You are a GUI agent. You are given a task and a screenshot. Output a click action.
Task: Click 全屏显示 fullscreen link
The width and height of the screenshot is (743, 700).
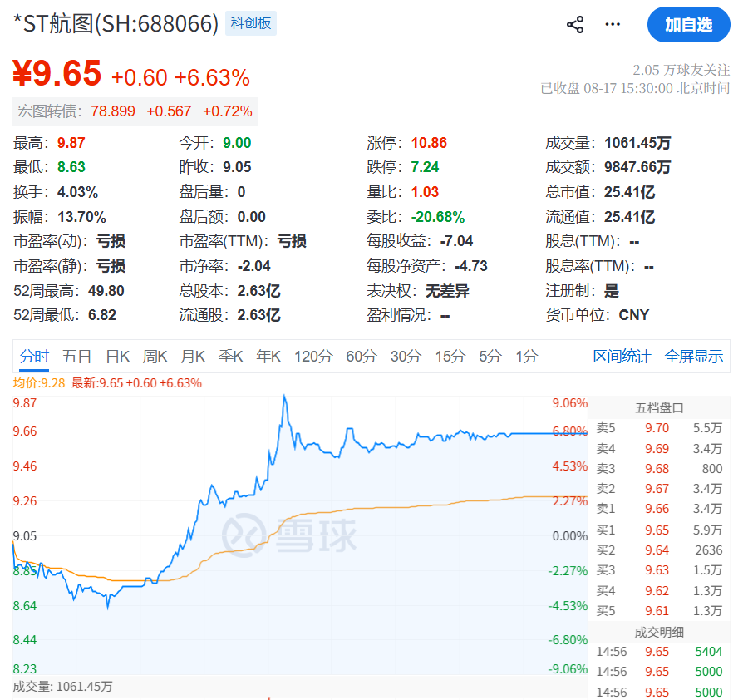(x=694, y=357)
